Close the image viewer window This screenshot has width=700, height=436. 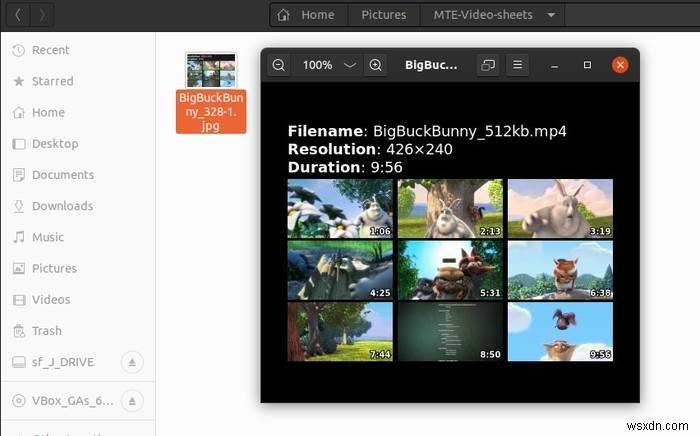(x=620, y=65)
